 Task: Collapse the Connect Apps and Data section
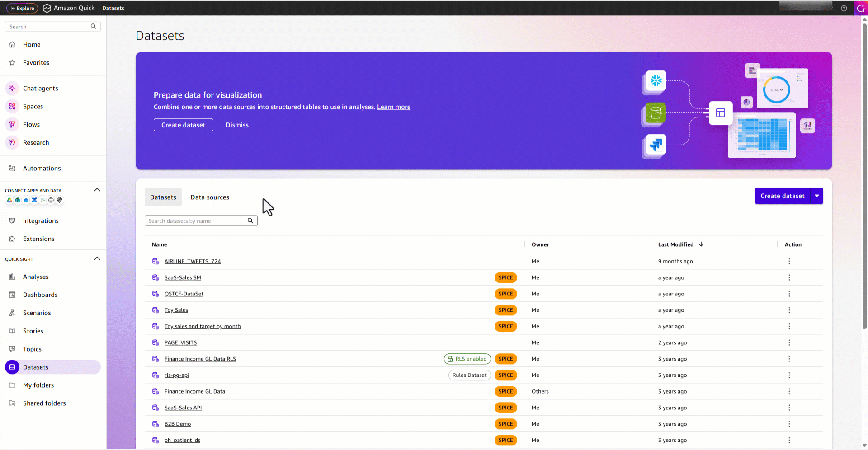[x=97, y=190]
